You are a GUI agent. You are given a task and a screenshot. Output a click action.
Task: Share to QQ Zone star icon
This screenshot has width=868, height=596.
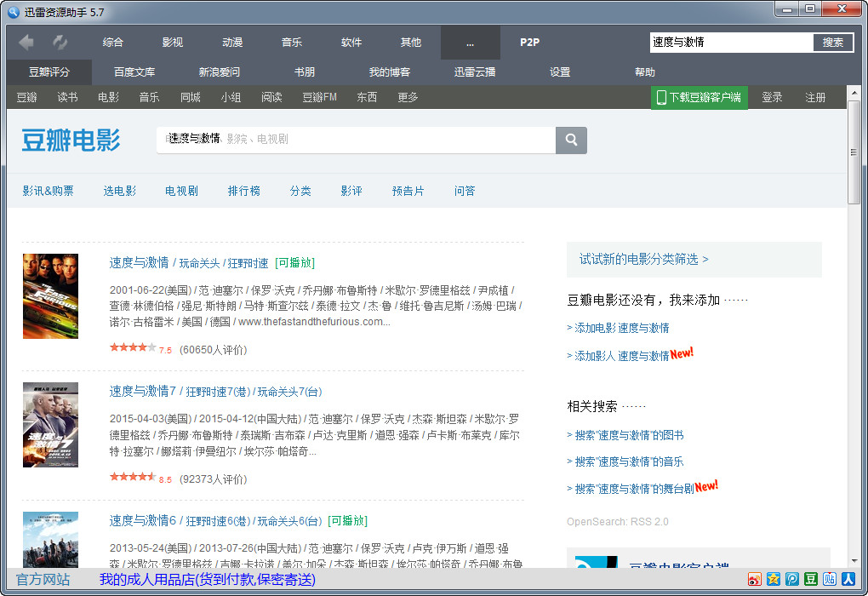pos(774,579)
